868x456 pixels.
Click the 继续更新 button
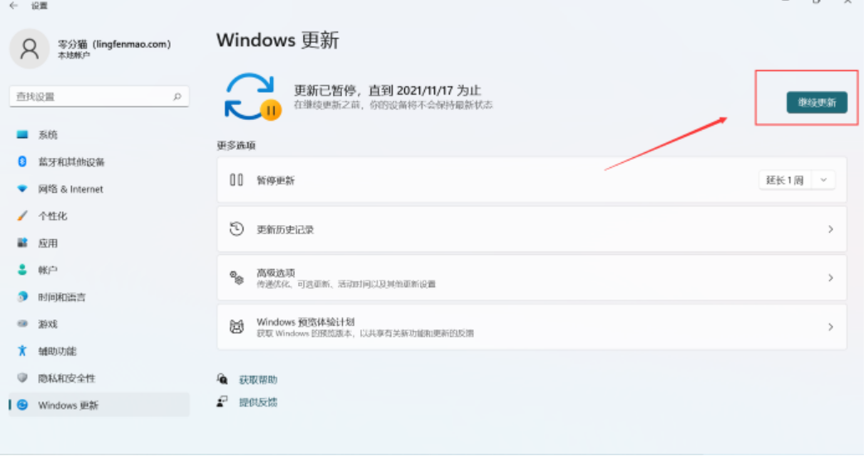coord(817,103)
